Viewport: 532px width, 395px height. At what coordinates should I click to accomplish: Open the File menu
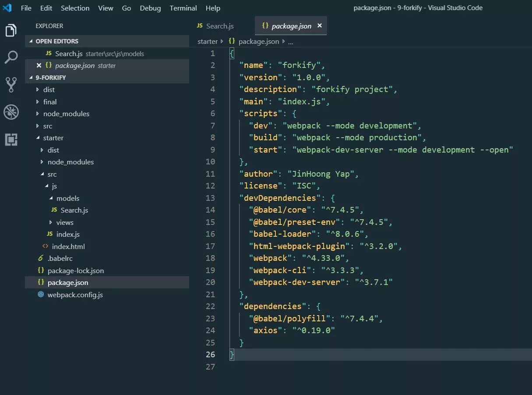pos(26,8)
